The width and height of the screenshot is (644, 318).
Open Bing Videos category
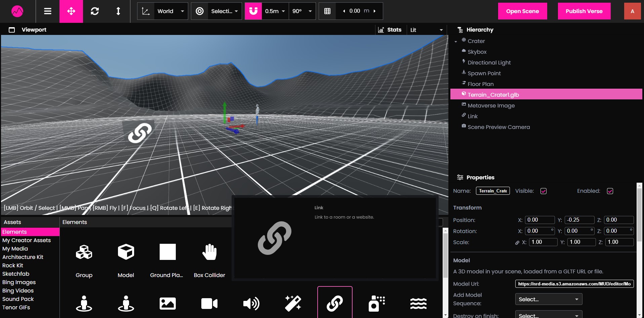(x=18, y=291)
